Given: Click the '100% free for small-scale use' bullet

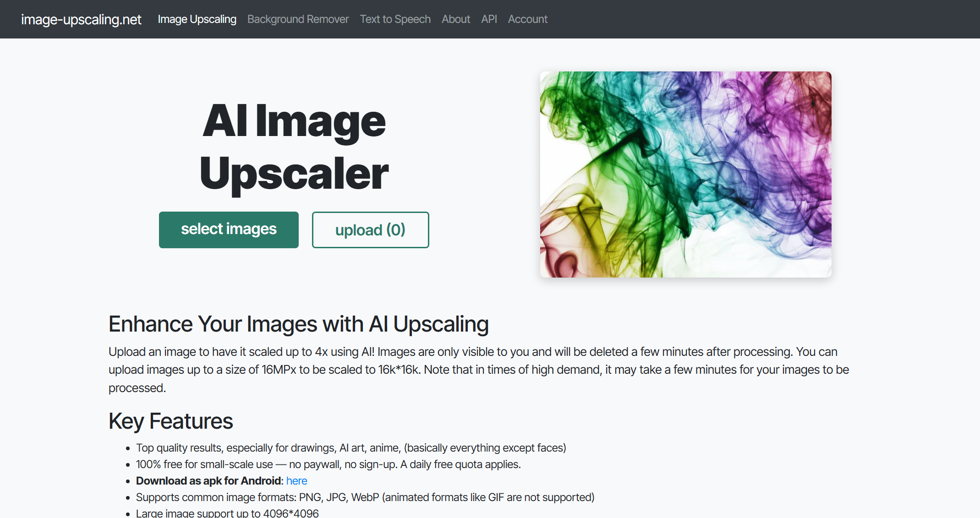Looking at the screenshot, I should point(328,464).
